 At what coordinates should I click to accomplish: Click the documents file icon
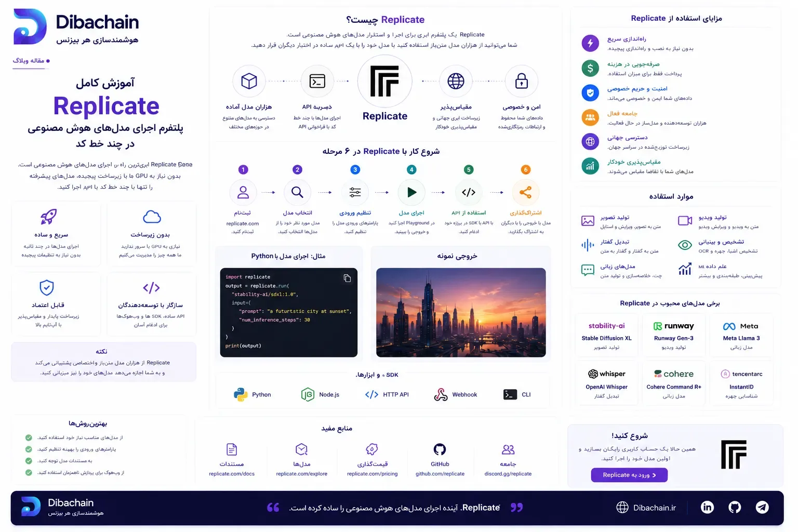[232, 449]
